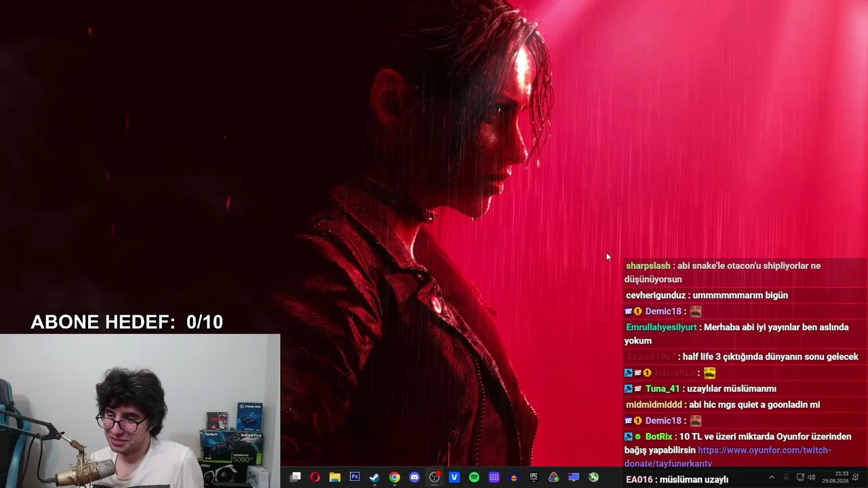Open network settings from the system tray
Image resolution: width=868 pixels, height=488 pixels.
click(800, 477)
